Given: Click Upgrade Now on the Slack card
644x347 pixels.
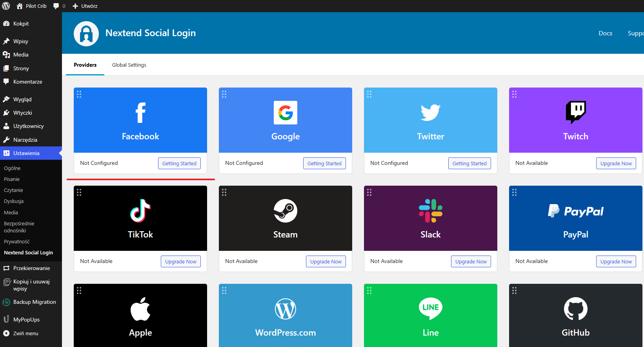Looking at the screenshot, I should click(471, 261).
